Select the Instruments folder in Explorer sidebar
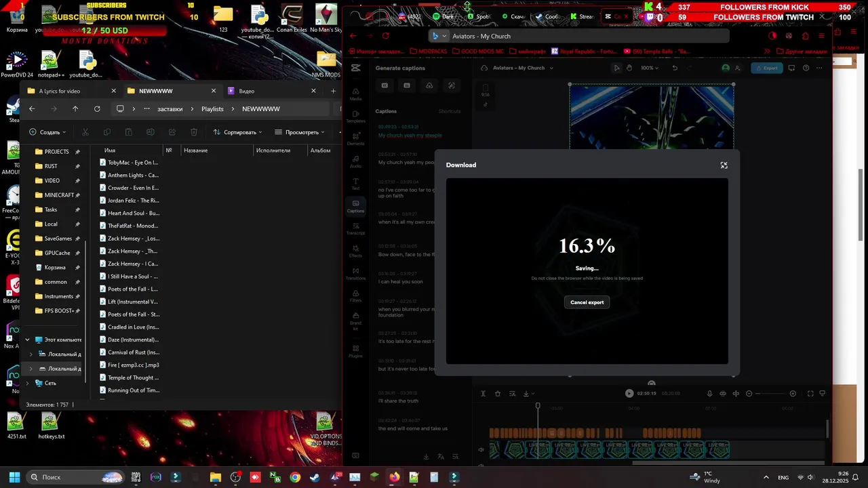 click(x=57, y=296)
